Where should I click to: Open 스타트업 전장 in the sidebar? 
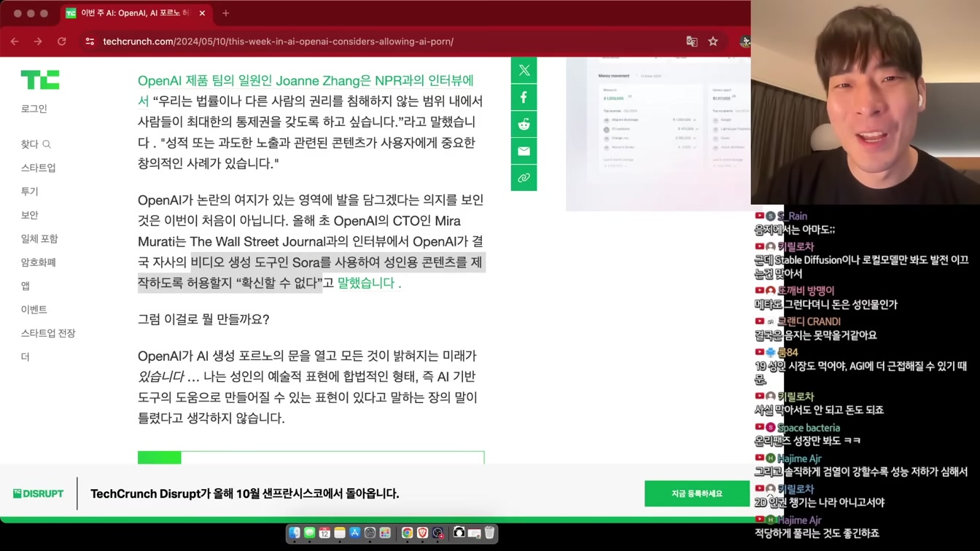tap(48, 333)
